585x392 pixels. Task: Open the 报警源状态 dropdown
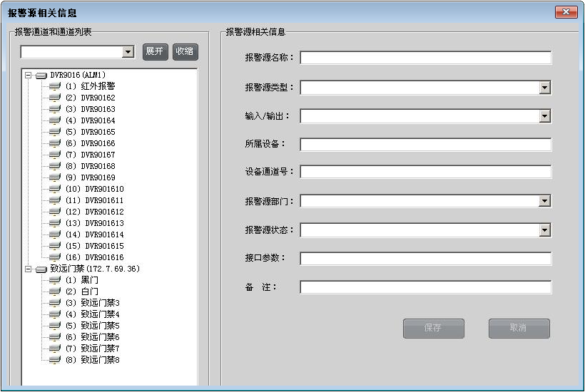[x=544, y=230]
